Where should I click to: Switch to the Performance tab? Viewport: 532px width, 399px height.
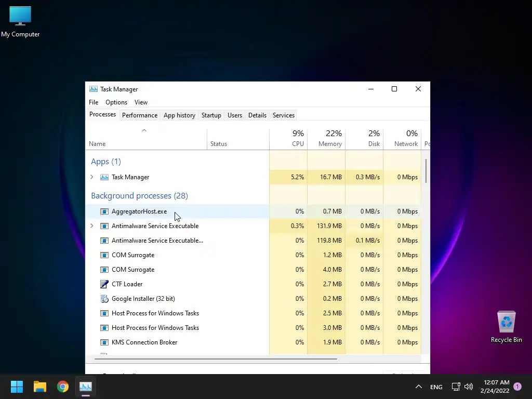pyautogui.click(x=139, y=115)
